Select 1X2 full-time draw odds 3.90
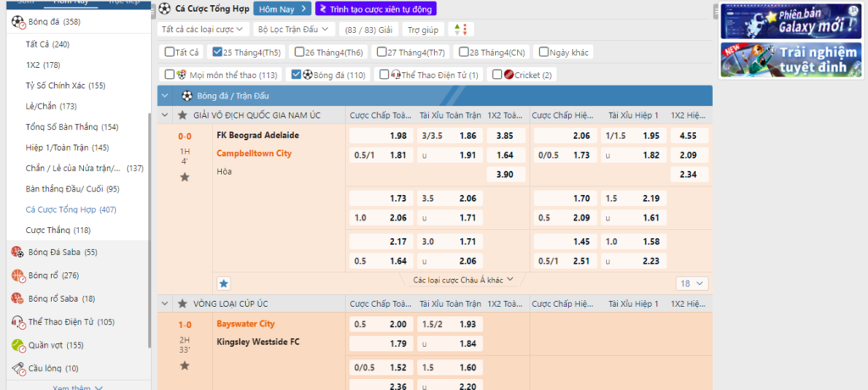The height and width of the screenshot is (390, 868). [505, 175]
